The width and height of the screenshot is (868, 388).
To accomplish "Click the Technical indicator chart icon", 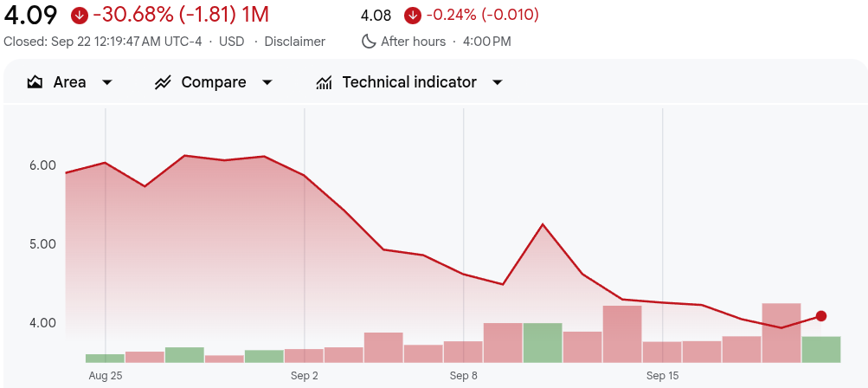I will [325, 82].
